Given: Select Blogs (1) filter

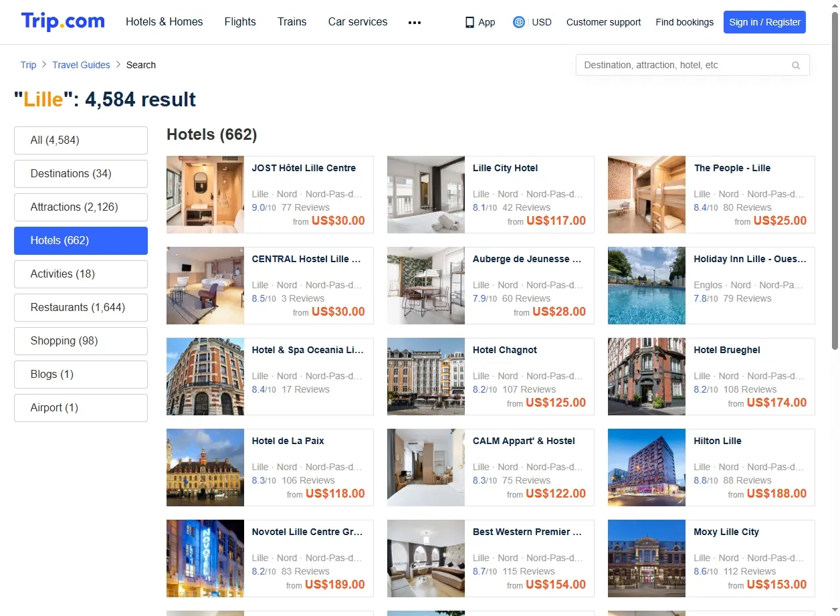Looking at the screenshot, I should pos(81,375).
